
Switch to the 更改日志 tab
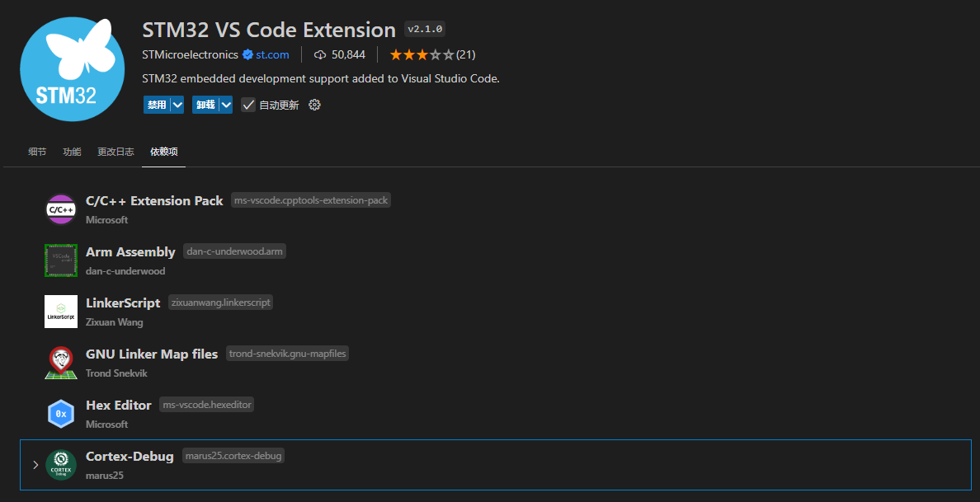[x=115, y=152]
